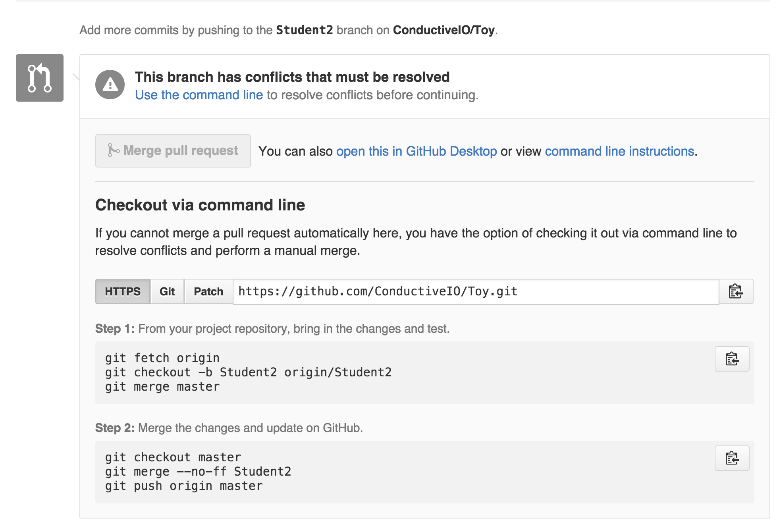Click inside the Step 2 code block
The height and width of the screenshot is (532, 779).
pos(397,472)
